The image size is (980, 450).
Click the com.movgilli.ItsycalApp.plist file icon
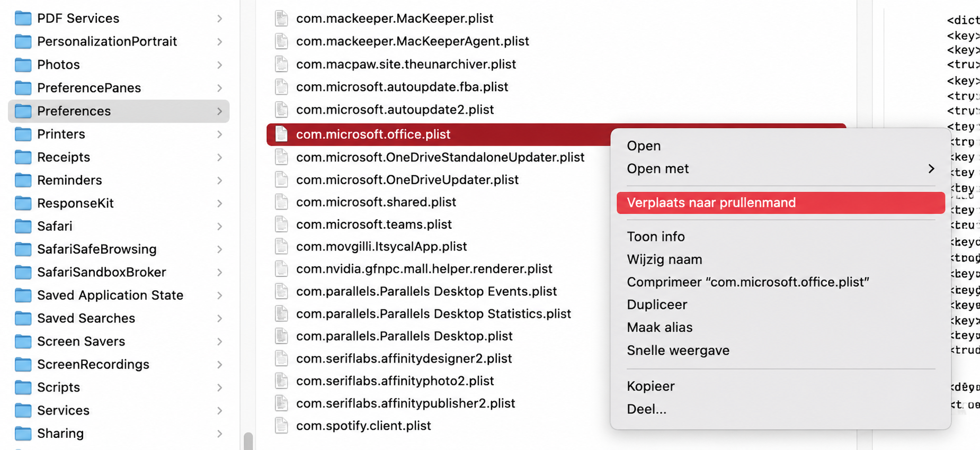pos(281,246)
